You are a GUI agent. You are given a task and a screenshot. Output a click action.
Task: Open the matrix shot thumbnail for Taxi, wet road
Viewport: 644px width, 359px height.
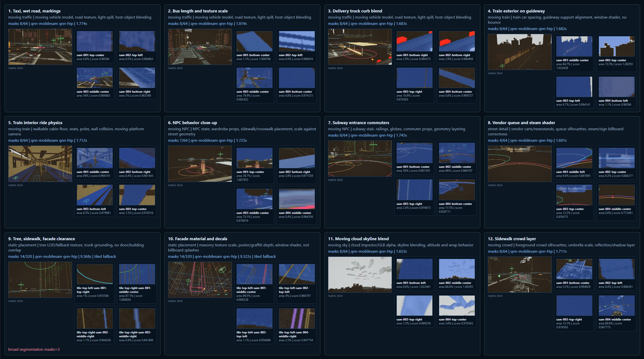click(40, 47)
